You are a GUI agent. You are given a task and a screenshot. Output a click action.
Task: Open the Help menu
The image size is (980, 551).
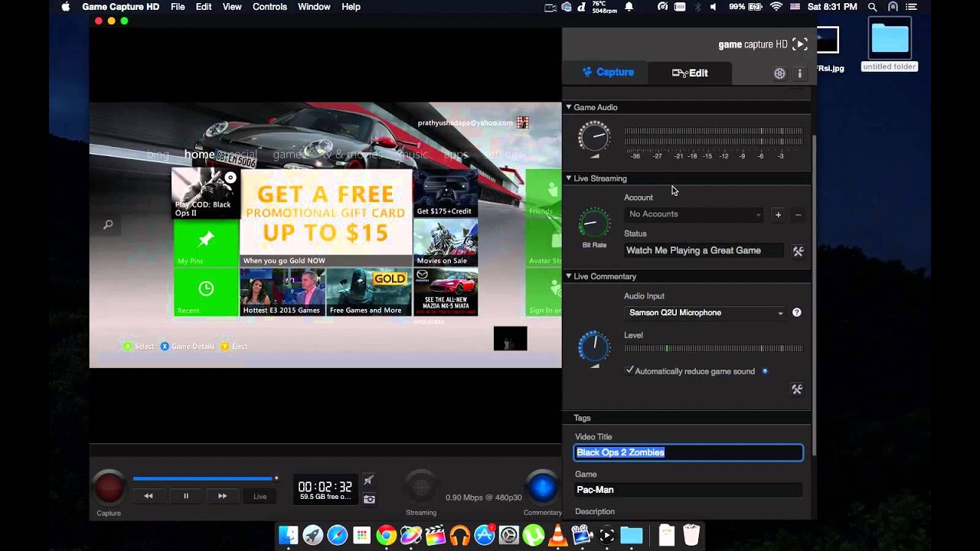[351, 7]
